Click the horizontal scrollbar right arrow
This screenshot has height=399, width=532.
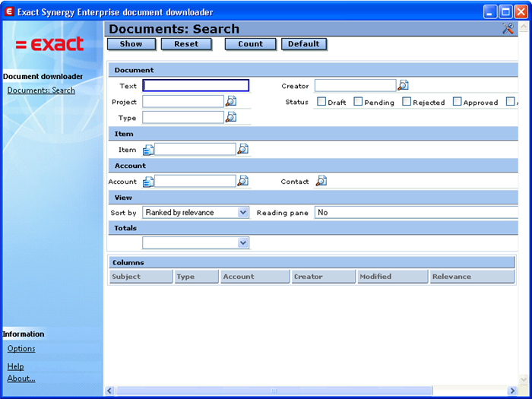pos(512,391)
